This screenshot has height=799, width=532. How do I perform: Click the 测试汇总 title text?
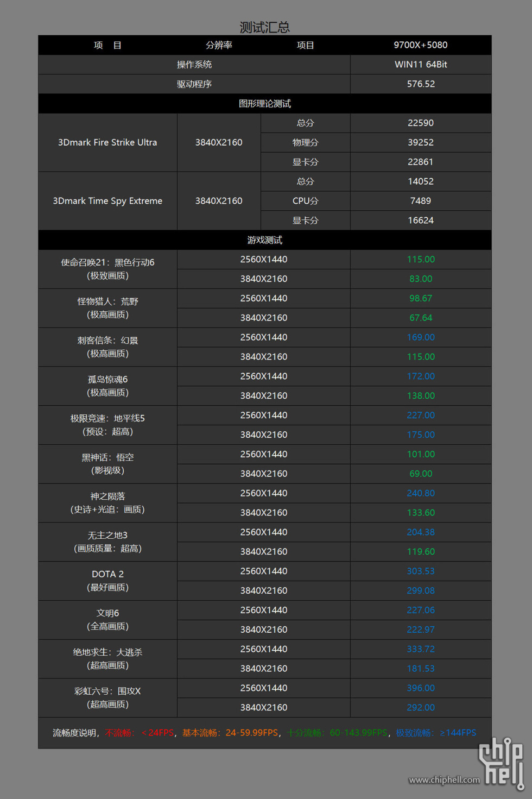click(265, 27)
